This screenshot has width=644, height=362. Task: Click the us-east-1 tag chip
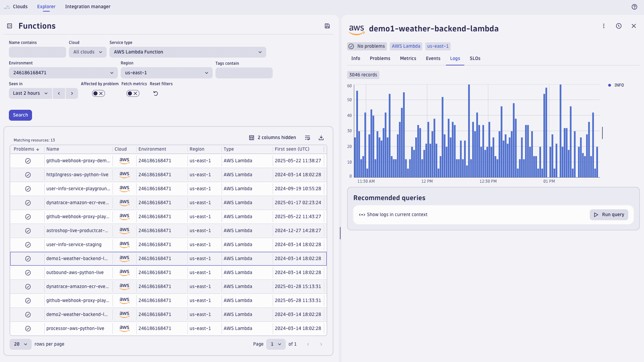[x=438, y=46]
